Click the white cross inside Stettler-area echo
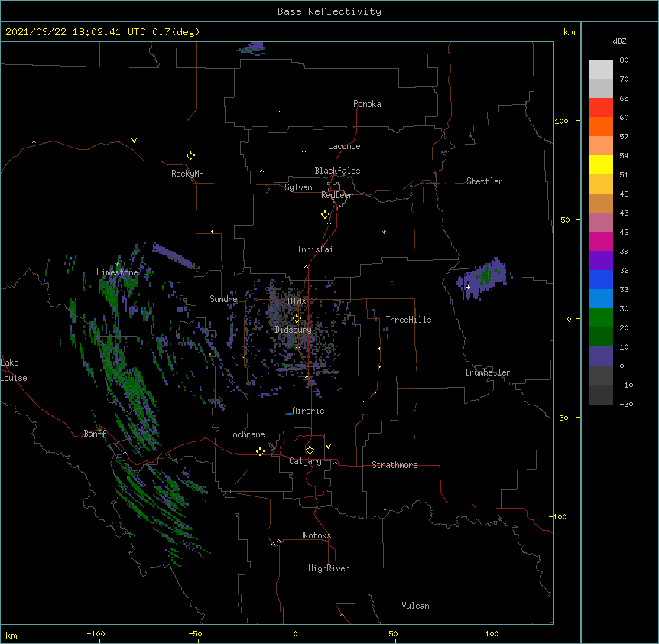659x644 pixels. [x=468, y=287]
